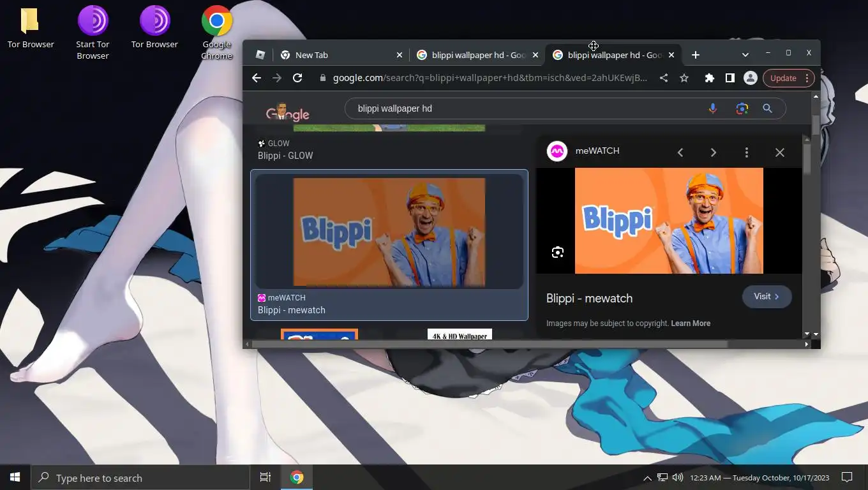Click the page vertical scrollbar thumb
The height and width of the screenshot is (490, 868).
816,124
